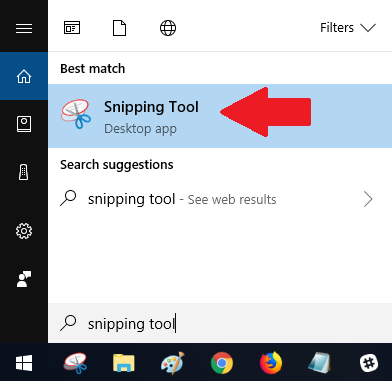392x381 pixels.
Task: Open Snipping Tool desktop app result
Action: tap(220, 116)
